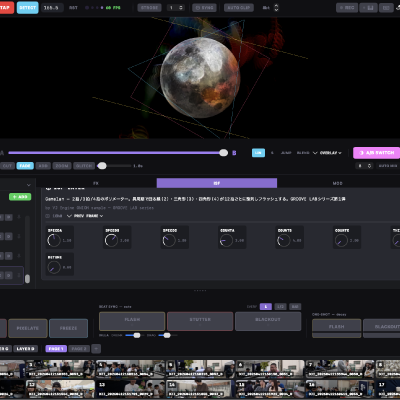Trigger the beat sync FLASH pad
The width and height of the screenshot is (400, 400).
[132, 321]
